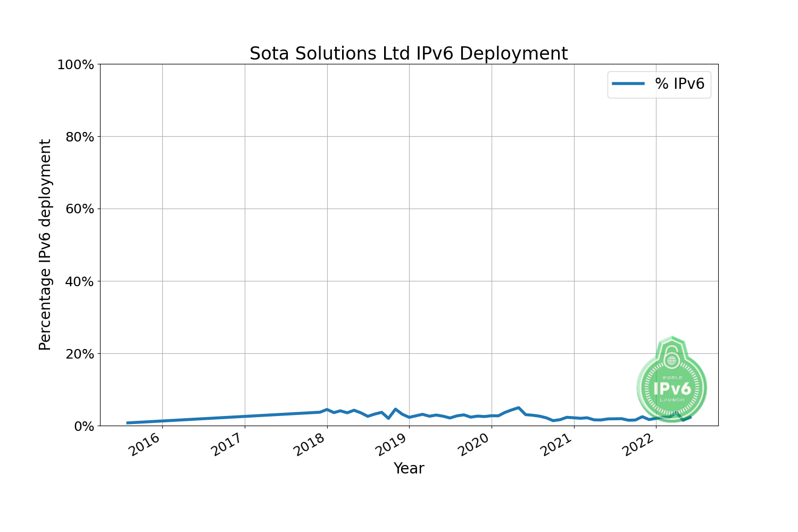Click the 40% y-axis tick label

coord(79,281)
